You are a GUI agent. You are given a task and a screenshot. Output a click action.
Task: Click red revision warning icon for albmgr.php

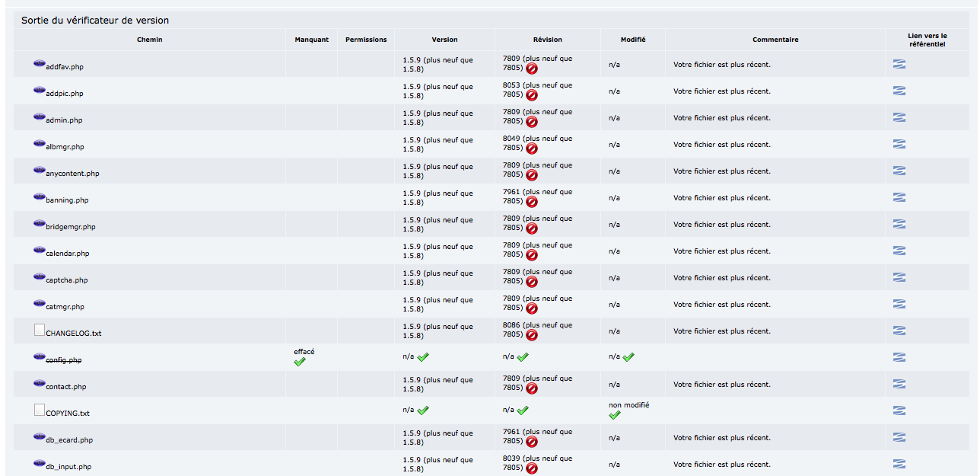coord(532,149)
